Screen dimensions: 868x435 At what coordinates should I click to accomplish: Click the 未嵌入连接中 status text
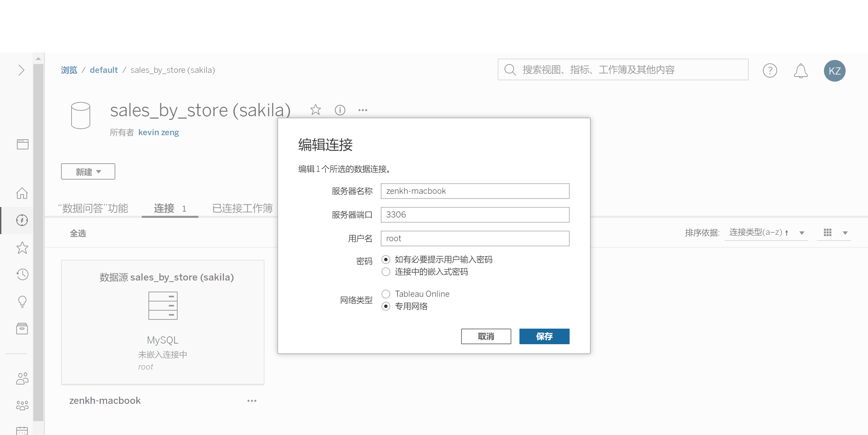pyautogui.click(x=162, y=355)
